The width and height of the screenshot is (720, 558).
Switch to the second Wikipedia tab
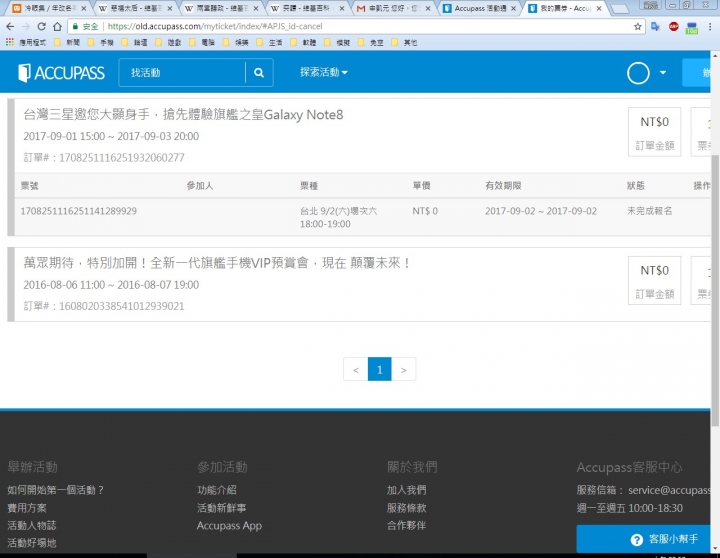pyautogui.click(x=219, y=8)
